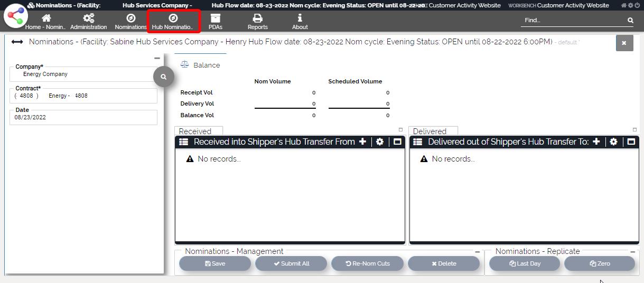Open the Delivered panel gear settings
The height and width of the screenshot is (283, 644).
tap(613, 141)
